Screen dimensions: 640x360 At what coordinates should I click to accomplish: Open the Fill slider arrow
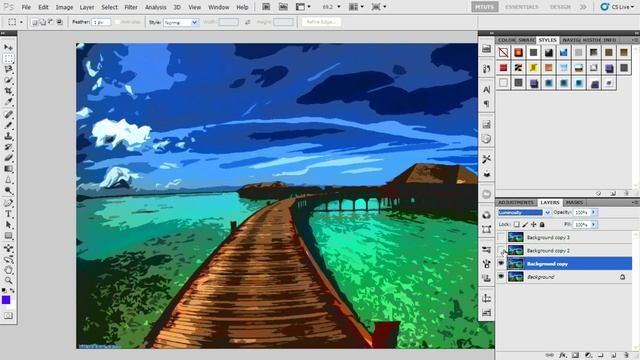coord(594,224)
